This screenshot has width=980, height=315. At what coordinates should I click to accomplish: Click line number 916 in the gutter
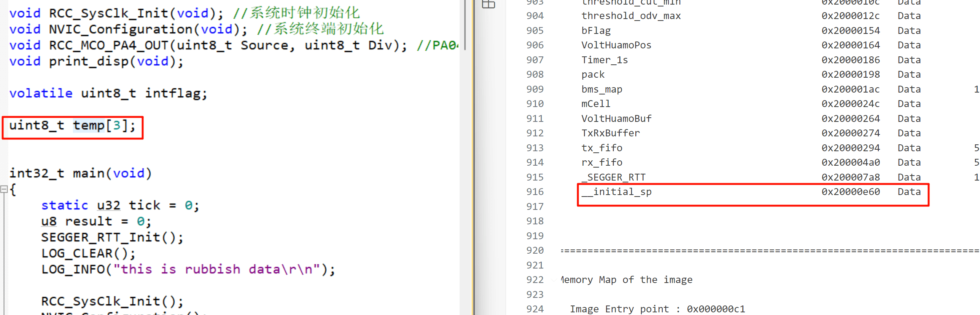tap(535, 192)
